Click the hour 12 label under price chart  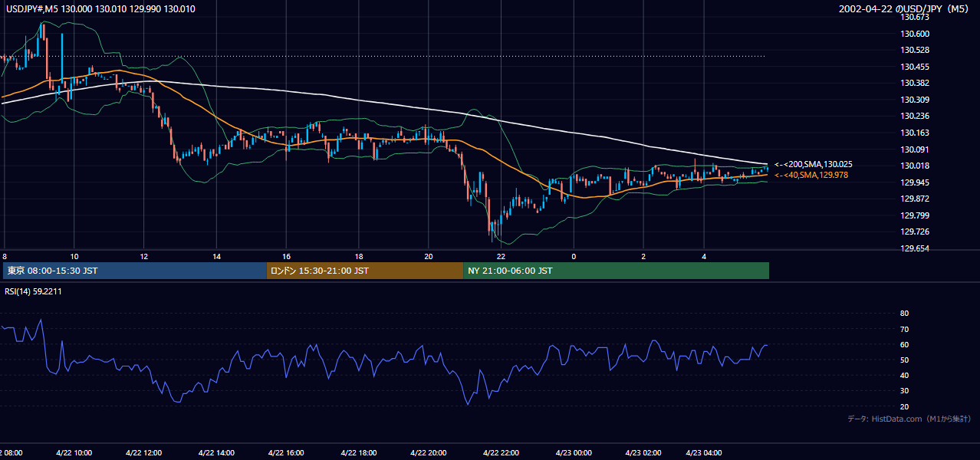coord(145,256)
